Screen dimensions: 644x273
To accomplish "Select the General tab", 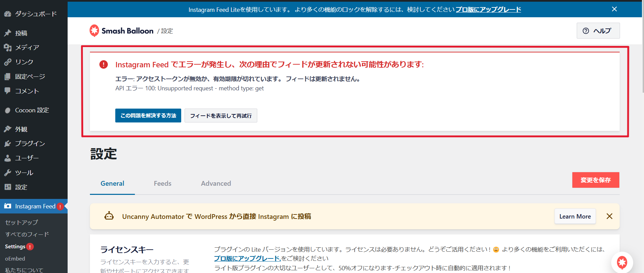I will [x=112, y=183].
